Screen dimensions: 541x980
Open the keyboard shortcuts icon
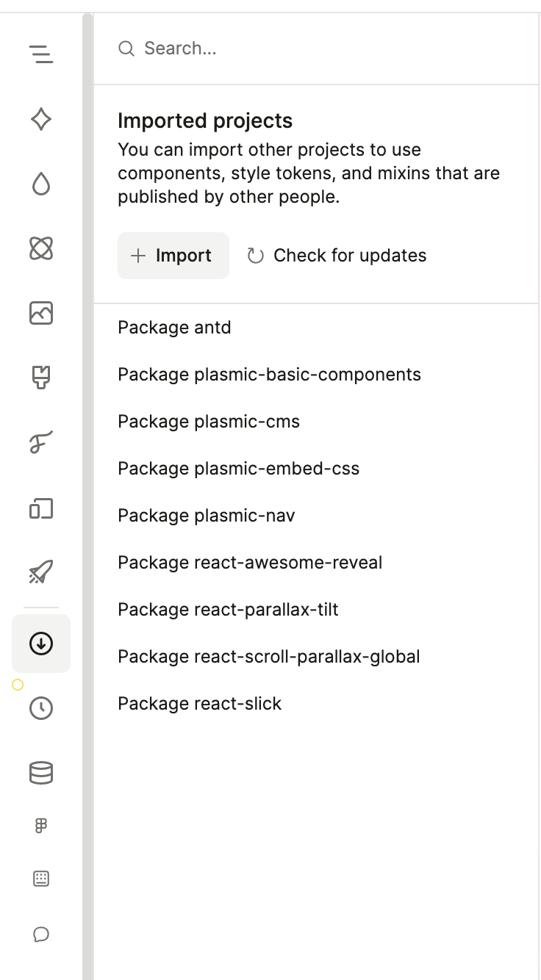[41, 879]
